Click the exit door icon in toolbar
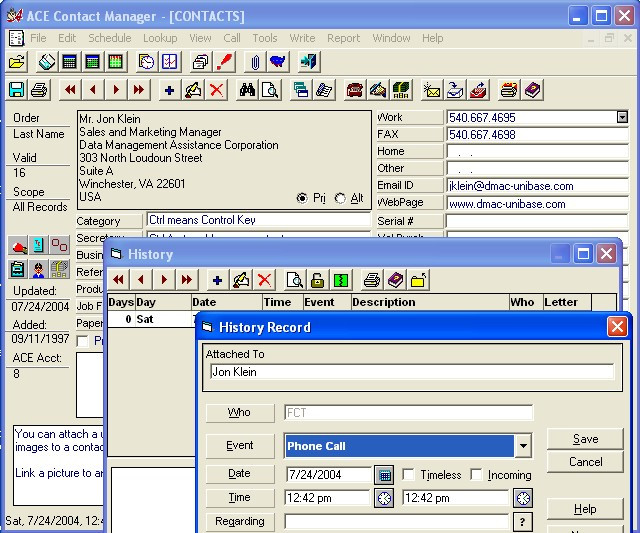This screenshot has width=640, height=533. [308, 62]
